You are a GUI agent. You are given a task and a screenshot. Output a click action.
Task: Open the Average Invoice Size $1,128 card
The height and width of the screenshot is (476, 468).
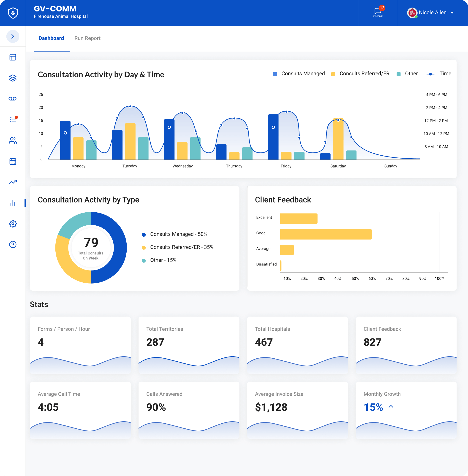(298, 410)
